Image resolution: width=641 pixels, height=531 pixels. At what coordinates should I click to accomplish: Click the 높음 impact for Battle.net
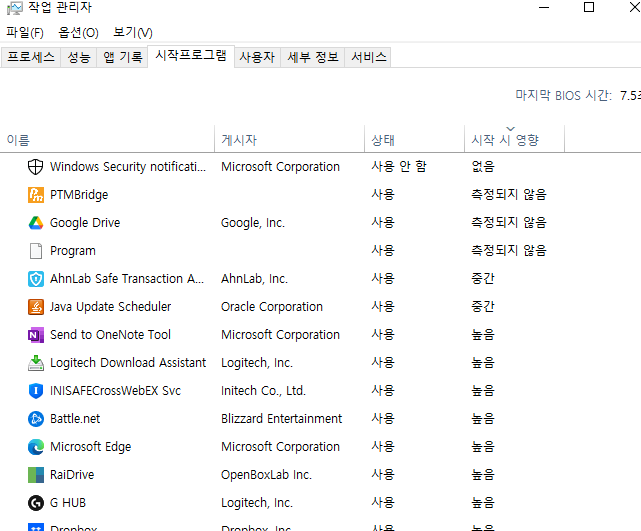483,418
